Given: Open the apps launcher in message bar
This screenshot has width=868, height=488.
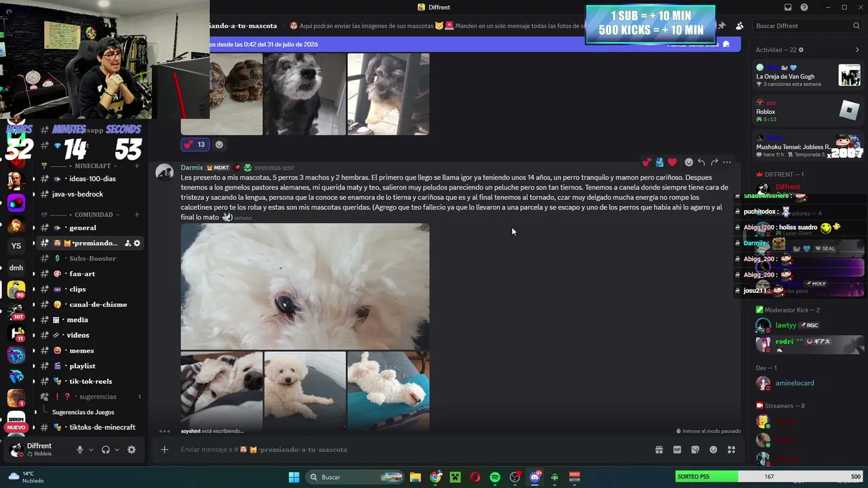Looking at the screenshot, I should click(731, 449).
